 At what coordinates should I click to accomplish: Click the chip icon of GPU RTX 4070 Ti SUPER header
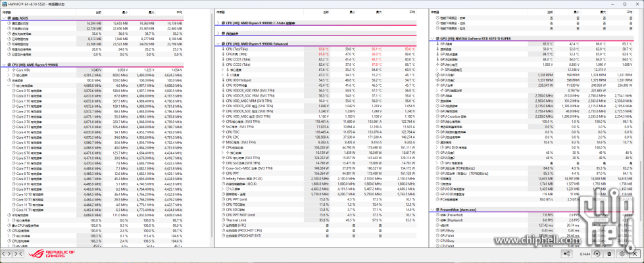[438, 39]
